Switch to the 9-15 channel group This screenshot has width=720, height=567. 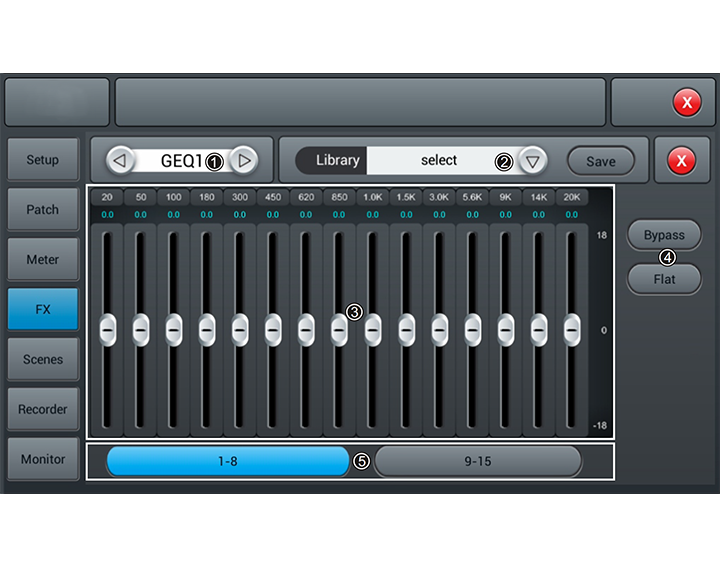pyautogui.click(x=477, y=461)
